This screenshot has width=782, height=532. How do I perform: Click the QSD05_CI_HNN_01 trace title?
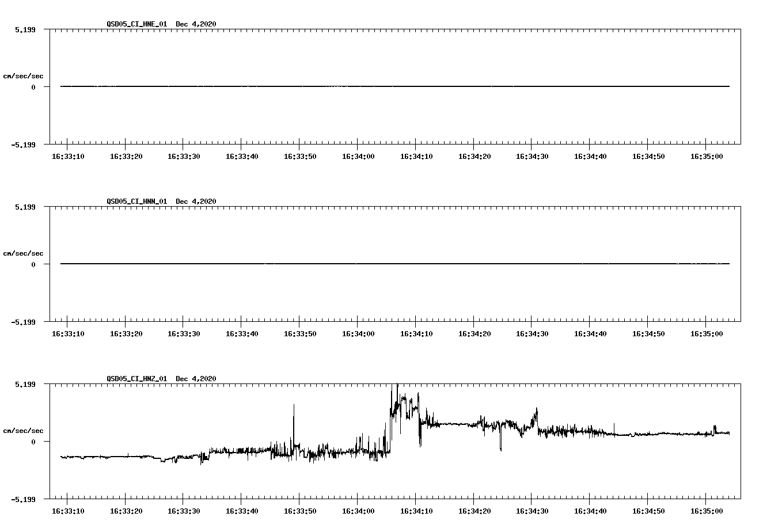click(138, 201)
